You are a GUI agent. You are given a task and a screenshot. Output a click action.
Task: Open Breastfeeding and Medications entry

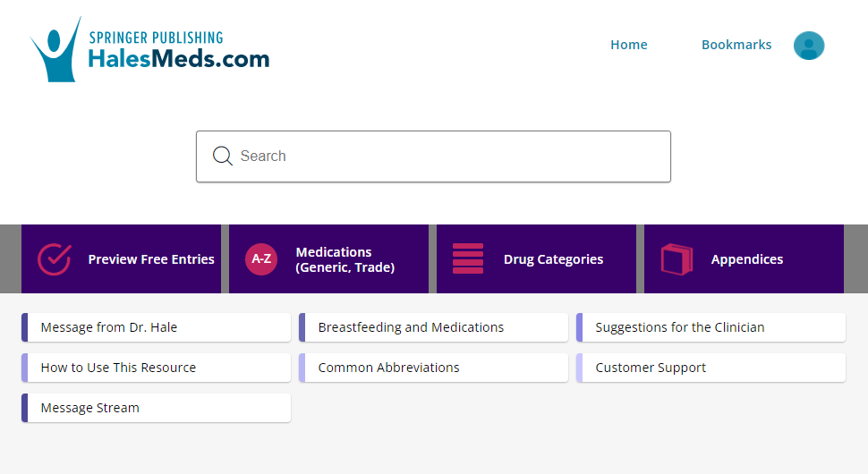433,327
